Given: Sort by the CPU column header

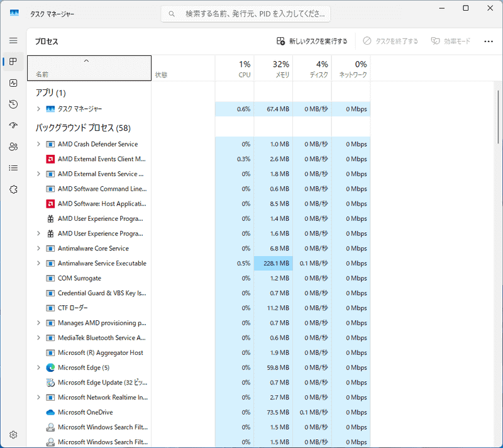Looking at the screenshot, I should click(235, 68).
